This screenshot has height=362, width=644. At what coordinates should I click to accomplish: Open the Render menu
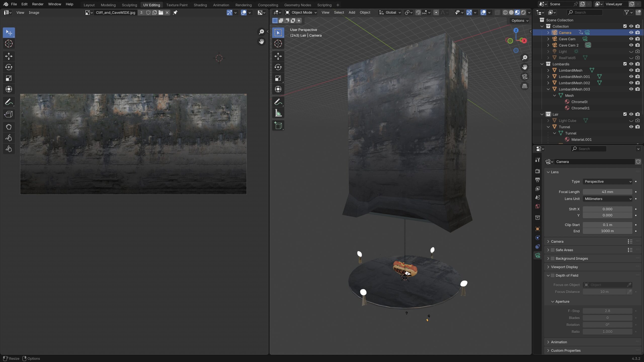pyautogui.click(x=38, y=4)
